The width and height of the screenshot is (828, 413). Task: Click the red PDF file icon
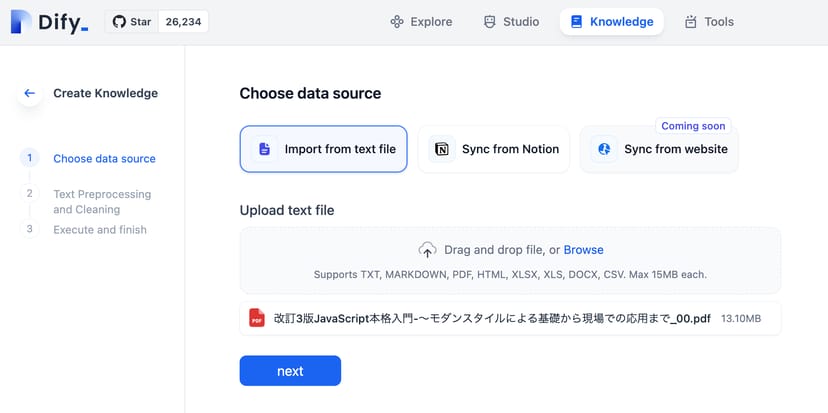click(x=257, y=318)
